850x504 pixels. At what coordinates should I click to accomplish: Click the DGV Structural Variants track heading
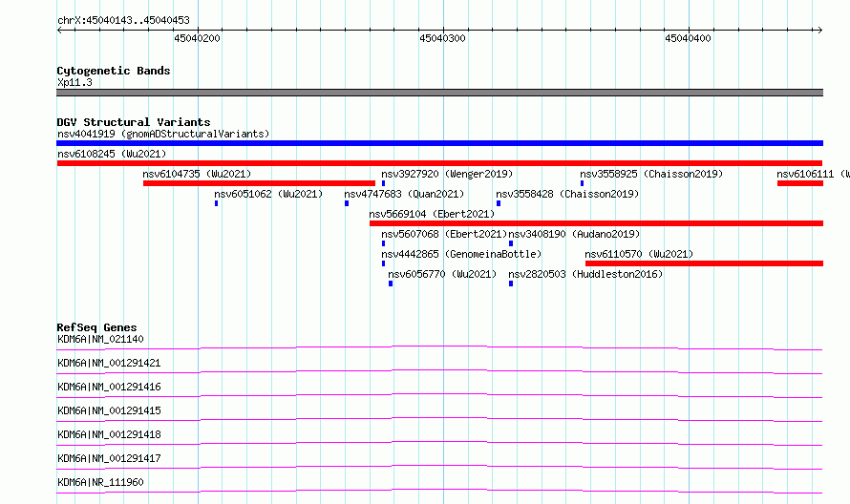134,122
